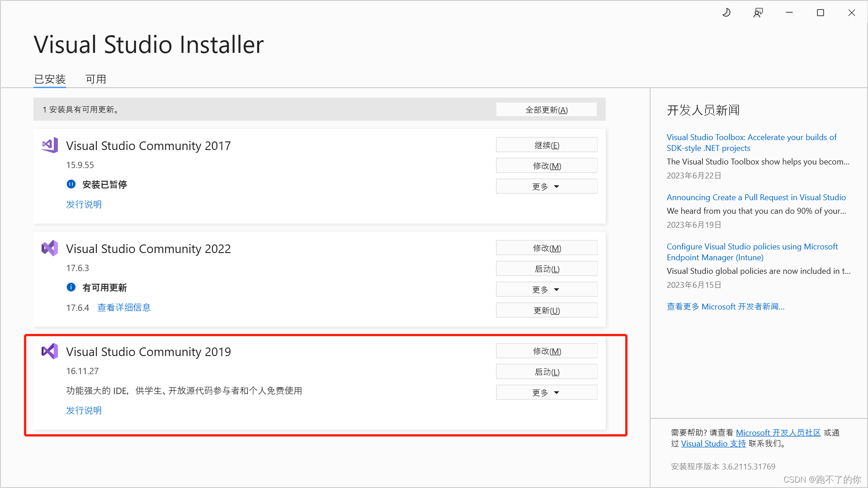This screenshot has height=488, width=868.
Task: Click 启动(L) for Visual Studio 2019
Action: coord(547,372)
